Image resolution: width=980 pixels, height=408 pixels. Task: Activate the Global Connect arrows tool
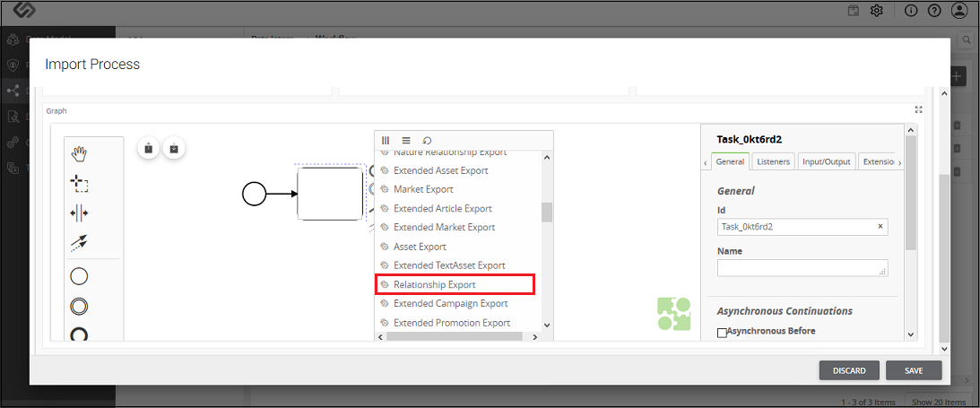(79, 243)
